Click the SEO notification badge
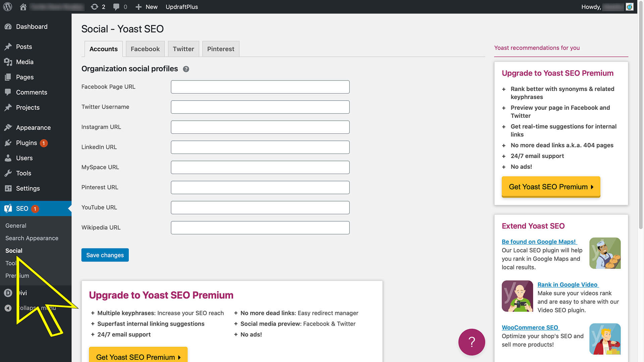This screenshot has height=362, width=644. [x=35, y=209]
